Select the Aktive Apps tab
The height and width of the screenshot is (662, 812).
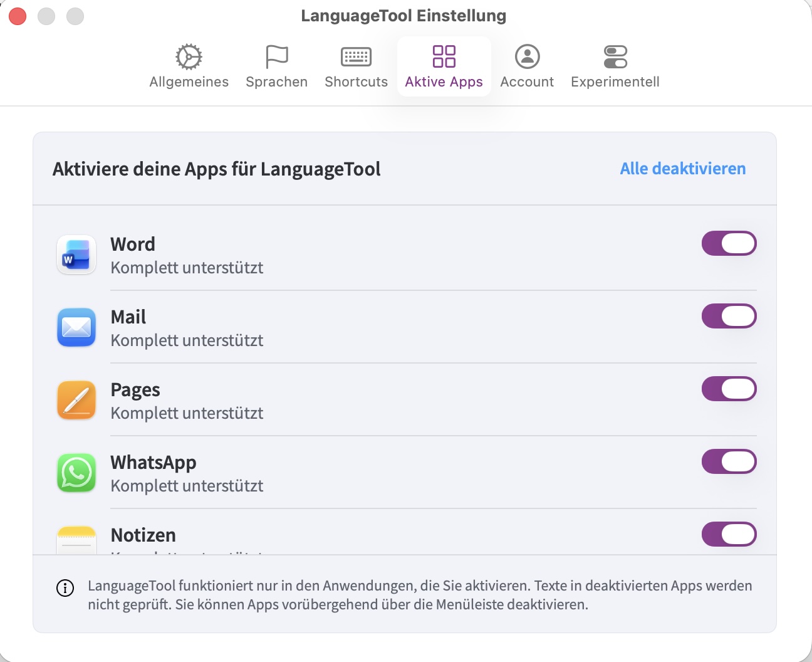coord(444,66)
